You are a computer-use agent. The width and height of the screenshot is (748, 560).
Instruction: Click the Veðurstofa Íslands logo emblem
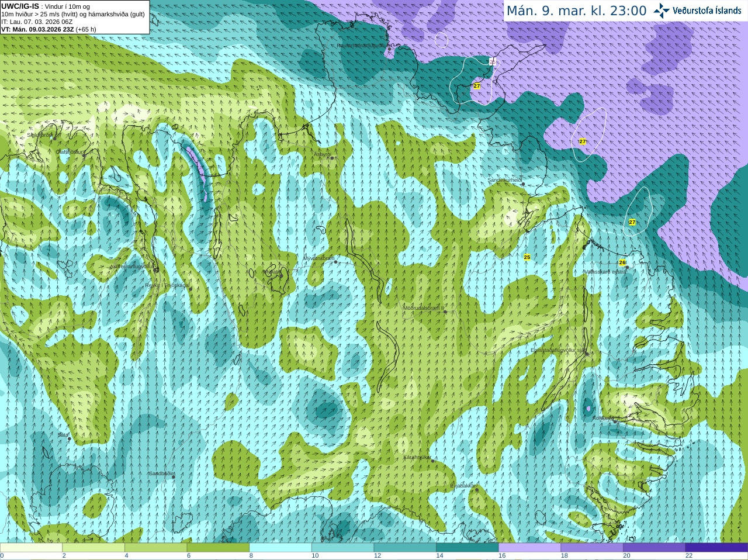(662, 11)
